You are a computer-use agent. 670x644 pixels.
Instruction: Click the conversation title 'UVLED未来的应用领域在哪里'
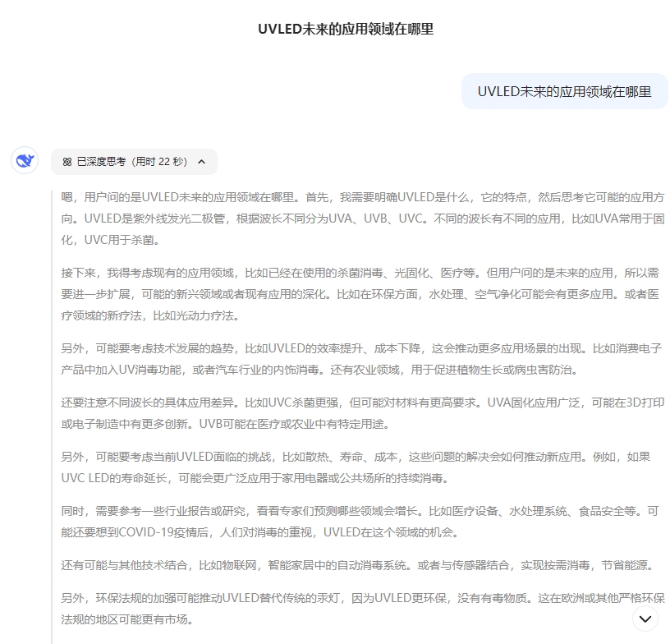[x=346, y=29]
